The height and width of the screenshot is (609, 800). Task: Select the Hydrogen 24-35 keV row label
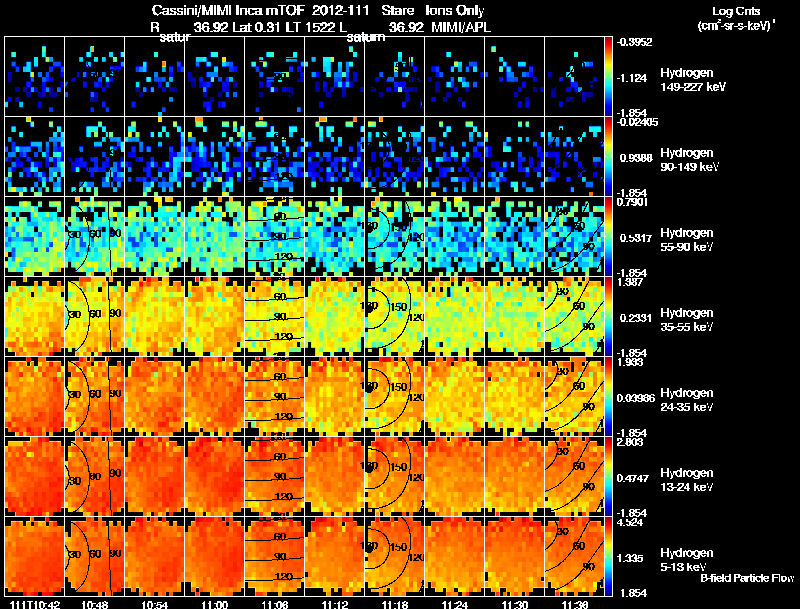pos(687,400)
